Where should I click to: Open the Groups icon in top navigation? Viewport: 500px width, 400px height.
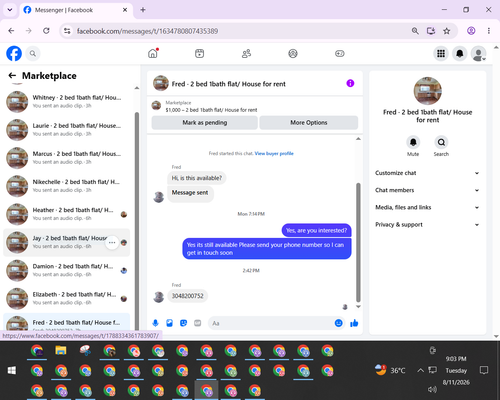293,53
